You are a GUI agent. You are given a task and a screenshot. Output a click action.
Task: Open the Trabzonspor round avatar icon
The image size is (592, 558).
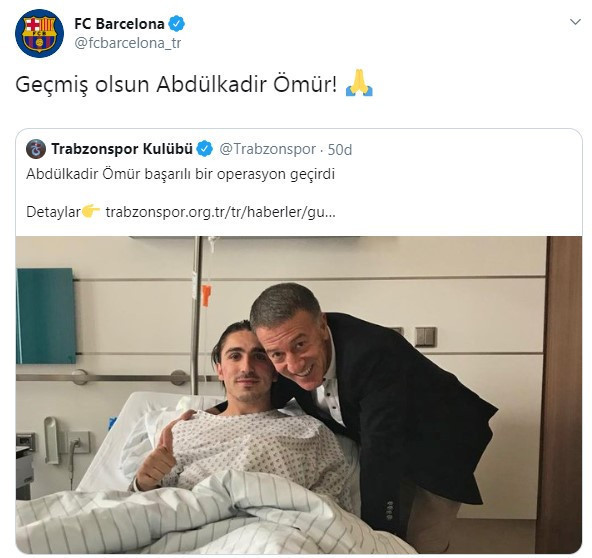click(36, 149)
